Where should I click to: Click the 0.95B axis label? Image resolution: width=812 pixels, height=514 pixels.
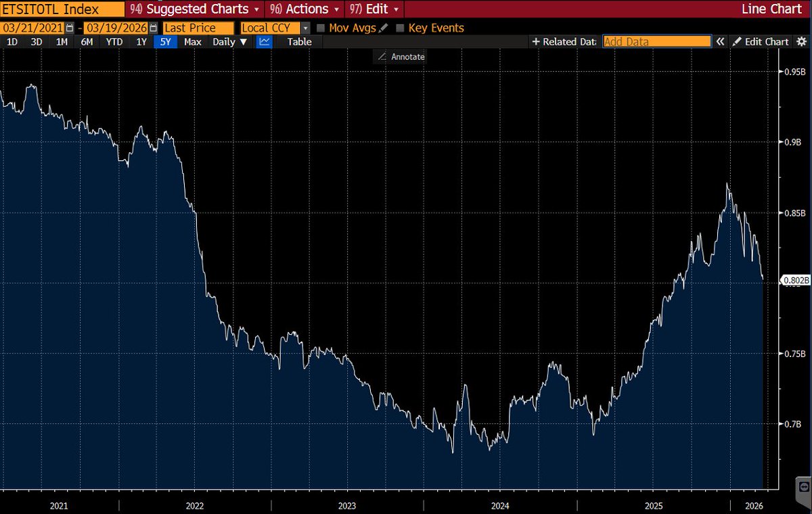click(794, 72)
